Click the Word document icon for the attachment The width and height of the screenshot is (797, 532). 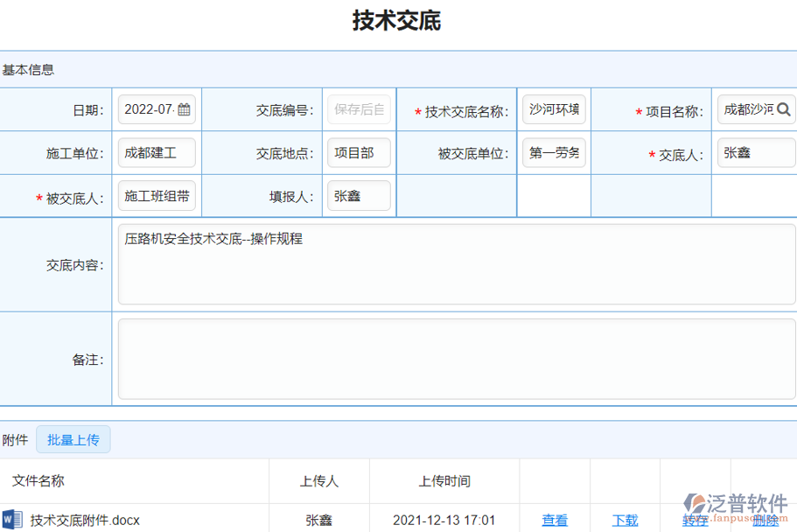[11, 519]
